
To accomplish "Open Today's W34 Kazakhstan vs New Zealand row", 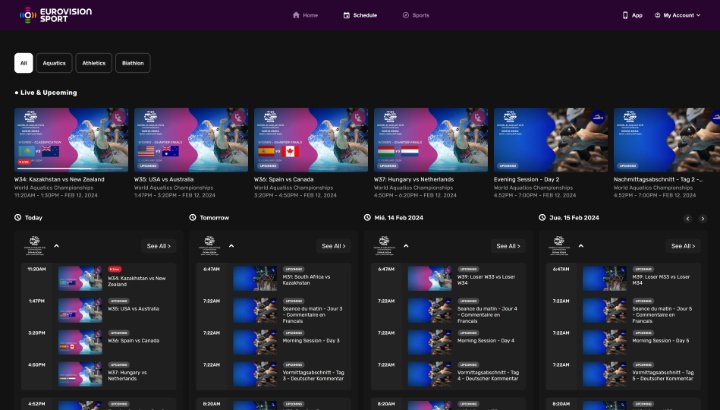I will tap(99, 278).
